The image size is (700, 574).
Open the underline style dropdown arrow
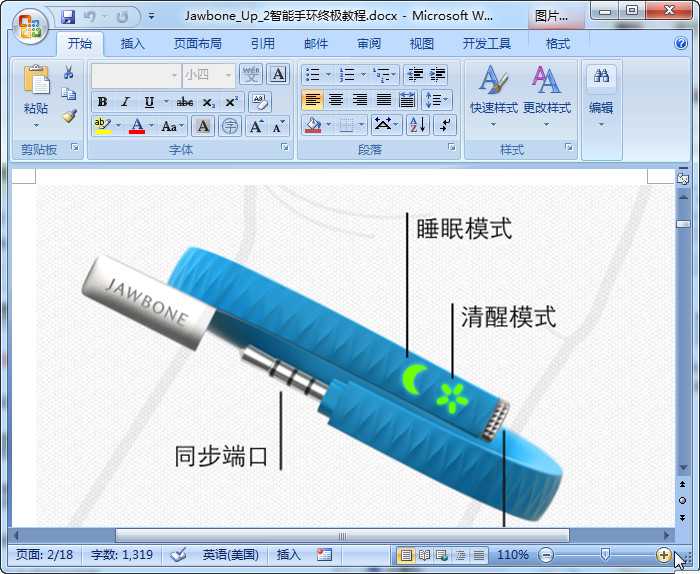(166, 102)
